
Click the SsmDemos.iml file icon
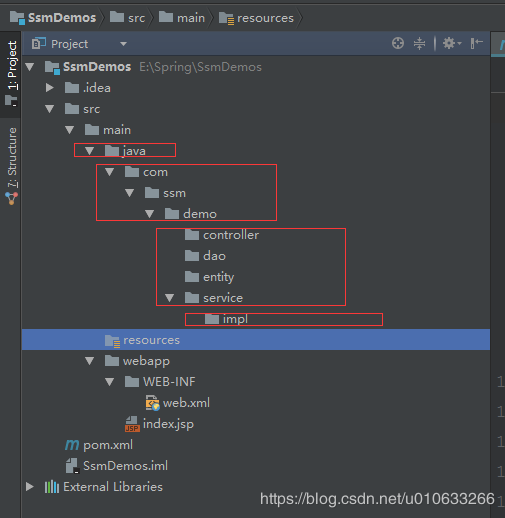click(72, 466)
